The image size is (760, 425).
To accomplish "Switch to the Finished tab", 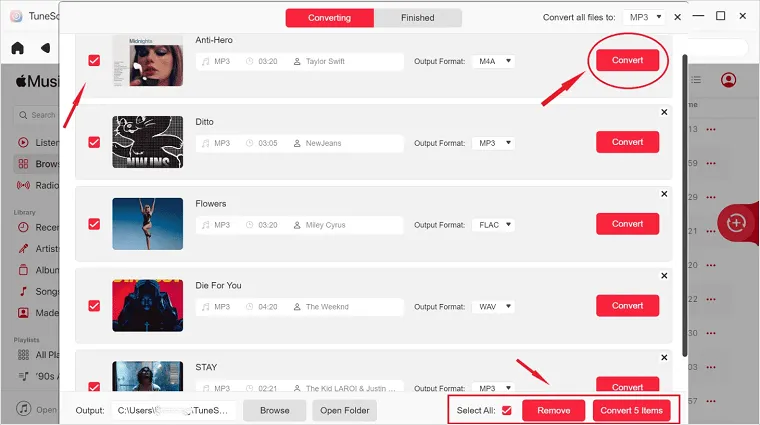I will (417, 18).
